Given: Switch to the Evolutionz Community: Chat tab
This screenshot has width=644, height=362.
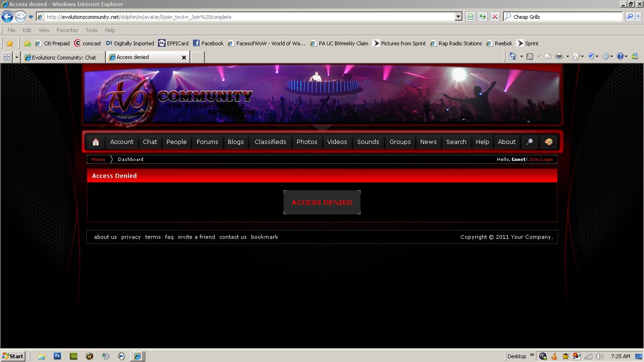Looking at the screenshot, I should point(64,57).
